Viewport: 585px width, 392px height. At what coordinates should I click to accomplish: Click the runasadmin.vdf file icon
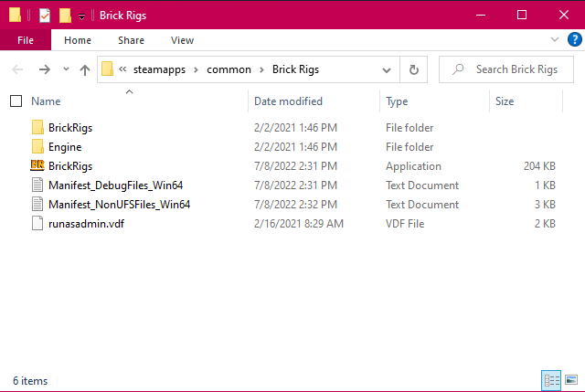(x=37, y=224)
